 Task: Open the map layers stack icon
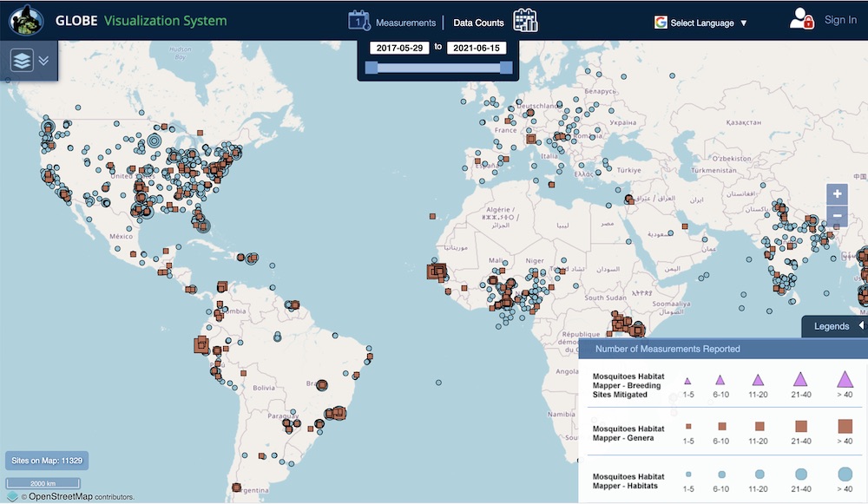(22, 61)
